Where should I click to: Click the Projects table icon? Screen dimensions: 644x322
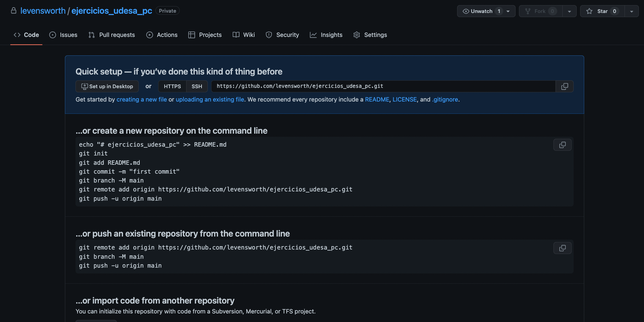192,35
